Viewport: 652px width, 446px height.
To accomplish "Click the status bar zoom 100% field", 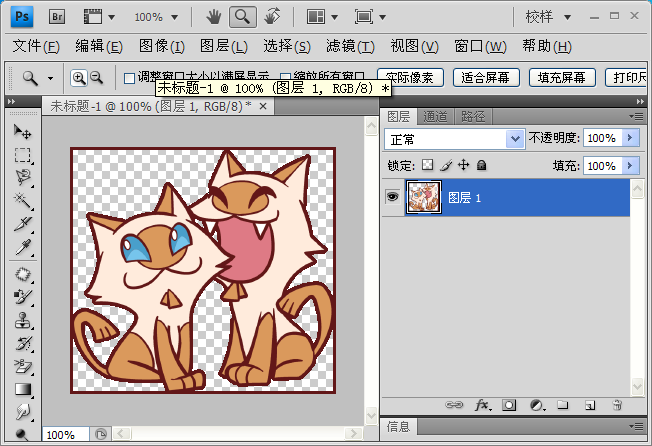I will [65, 435].
